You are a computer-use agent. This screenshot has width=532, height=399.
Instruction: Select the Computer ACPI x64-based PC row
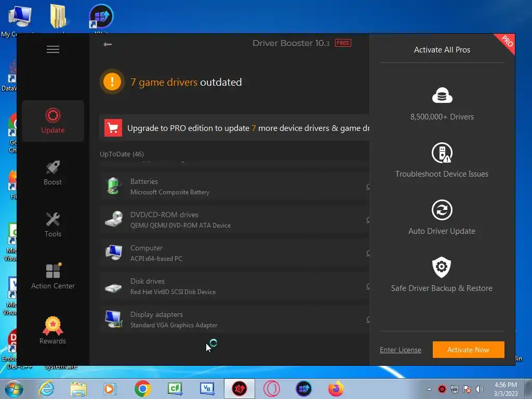point(234,253)
